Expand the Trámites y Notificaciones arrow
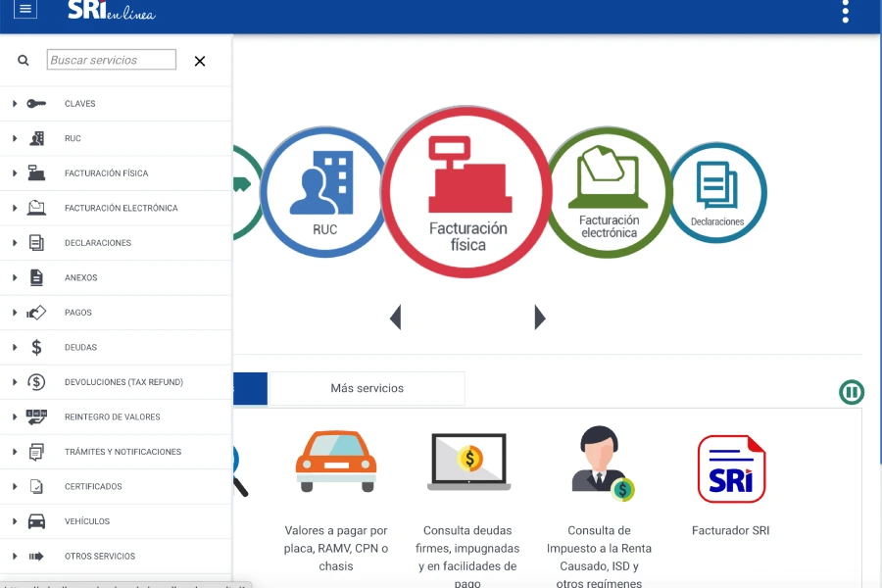The width and height of the screenshot is (882, 588). click(x=15, y=452)
